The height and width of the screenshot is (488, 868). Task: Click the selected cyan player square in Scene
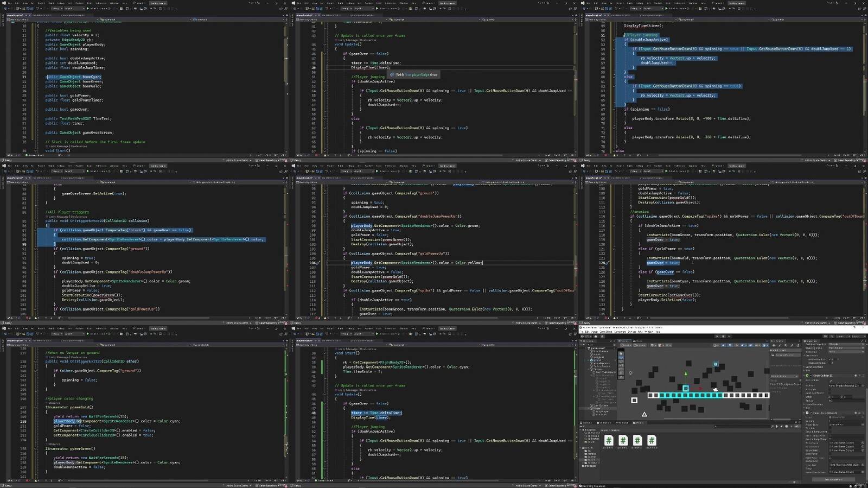(686, 388)
